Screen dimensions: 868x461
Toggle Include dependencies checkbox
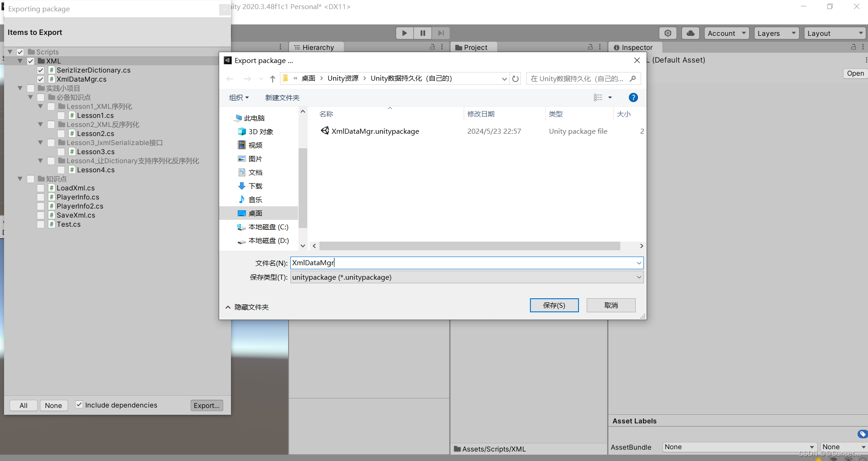79,404
